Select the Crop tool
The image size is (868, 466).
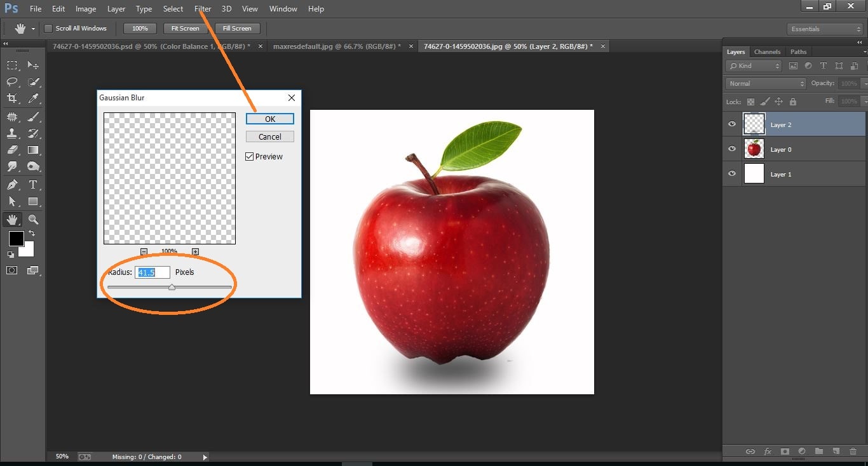13,98
